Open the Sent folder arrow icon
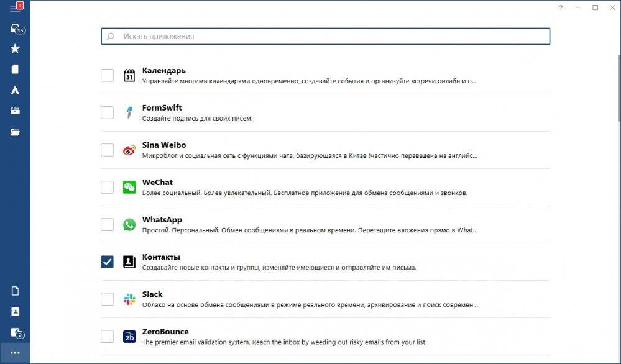621x364 pixels. (x=16, y=90)
